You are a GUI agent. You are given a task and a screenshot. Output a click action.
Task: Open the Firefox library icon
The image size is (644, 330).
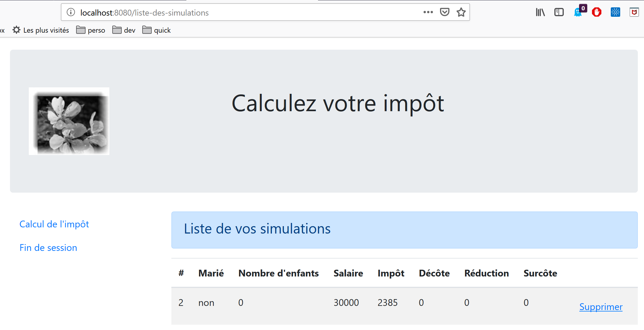[540, 12]
